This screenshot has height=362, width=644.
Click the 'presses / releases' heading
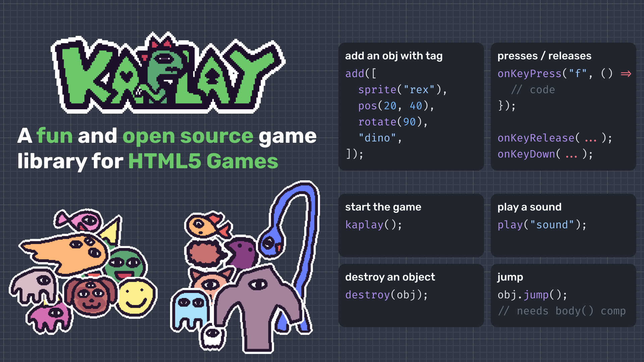pyautogui.click(x=544, y=56)
